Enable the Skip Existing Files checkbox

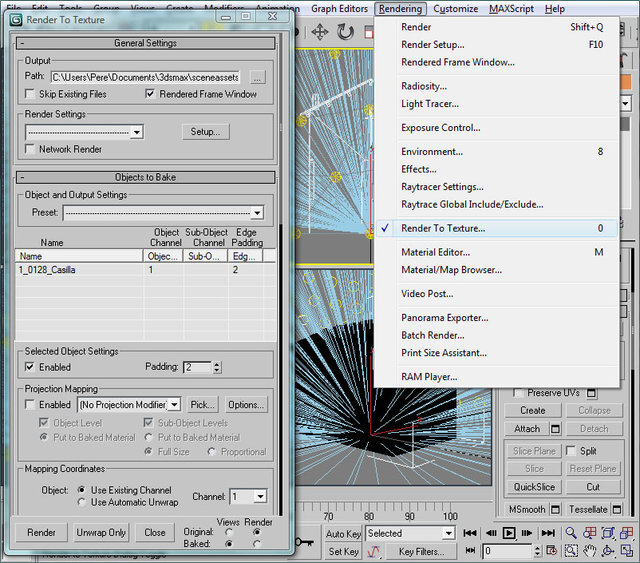click(x=31, y=94)
